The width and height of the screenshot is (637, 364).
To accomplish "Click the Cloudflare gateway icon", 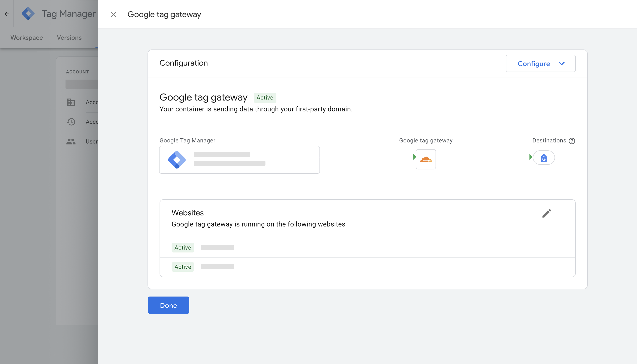I will (426, 159).
